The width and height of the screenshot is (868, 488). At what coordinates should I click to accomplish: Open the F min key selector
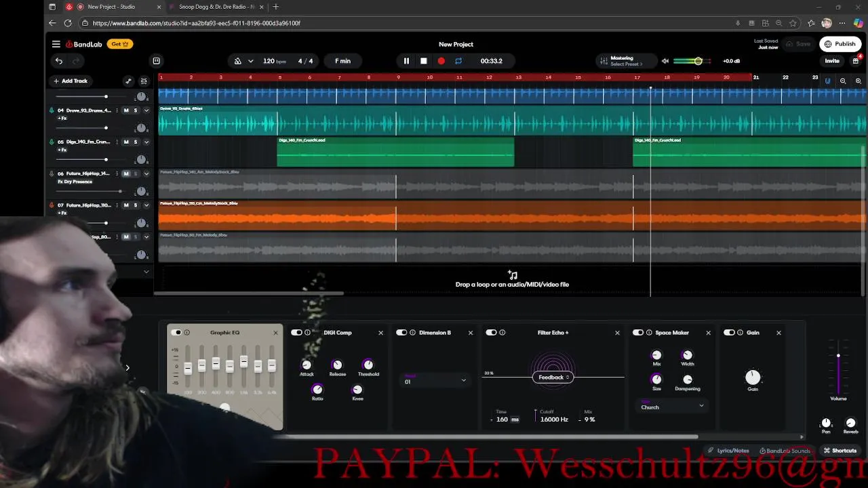point(342,61)
